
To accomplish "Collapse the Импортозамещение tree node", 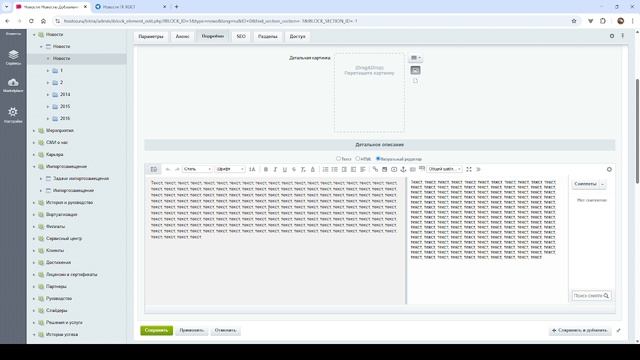I will point(34,167).
